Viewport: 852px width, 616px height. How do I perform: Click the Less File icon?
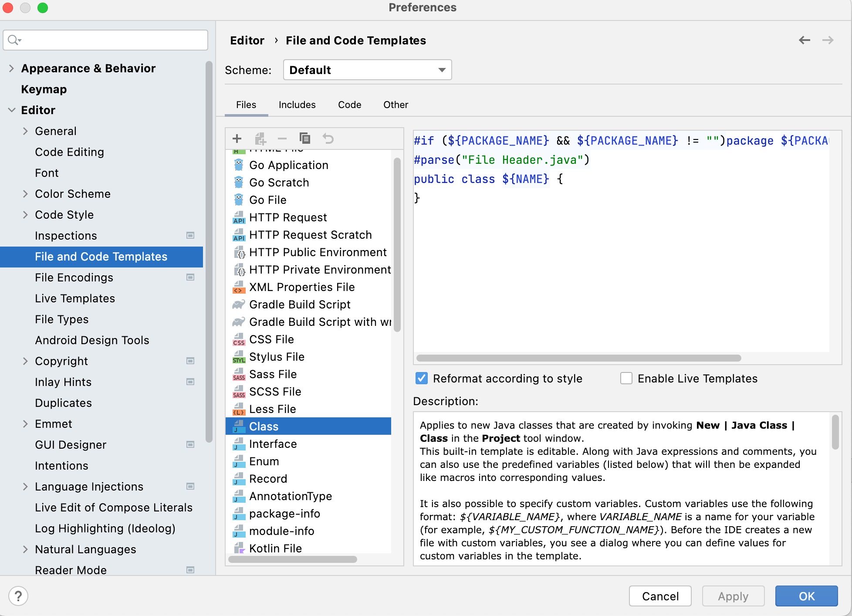[x=239, y=409]
